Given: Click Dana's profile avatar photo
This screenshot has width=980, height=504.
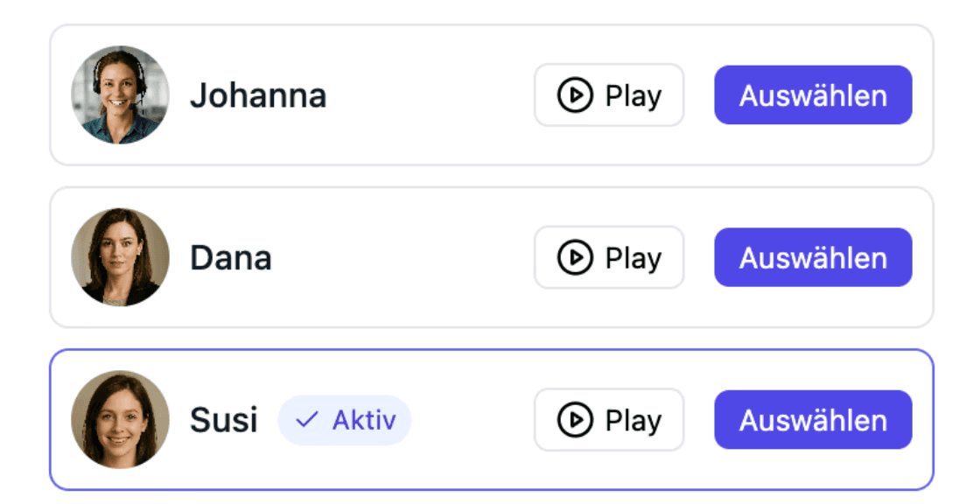Looking at the screenshot, I should pyautogui.click(x=120, y=258).
